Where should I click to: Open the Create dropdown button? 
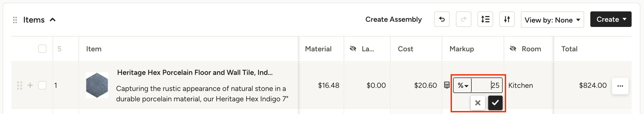[611, 19]
